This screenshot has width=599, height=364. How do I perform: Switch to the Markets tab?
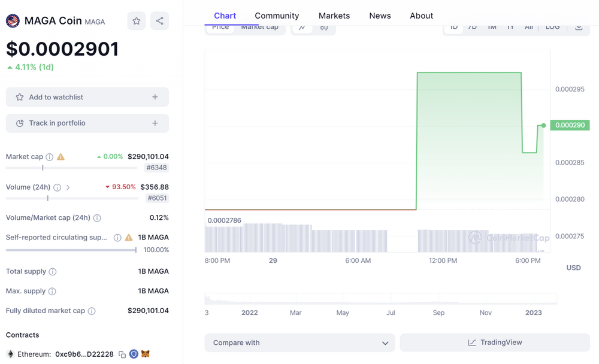point(334,16)
